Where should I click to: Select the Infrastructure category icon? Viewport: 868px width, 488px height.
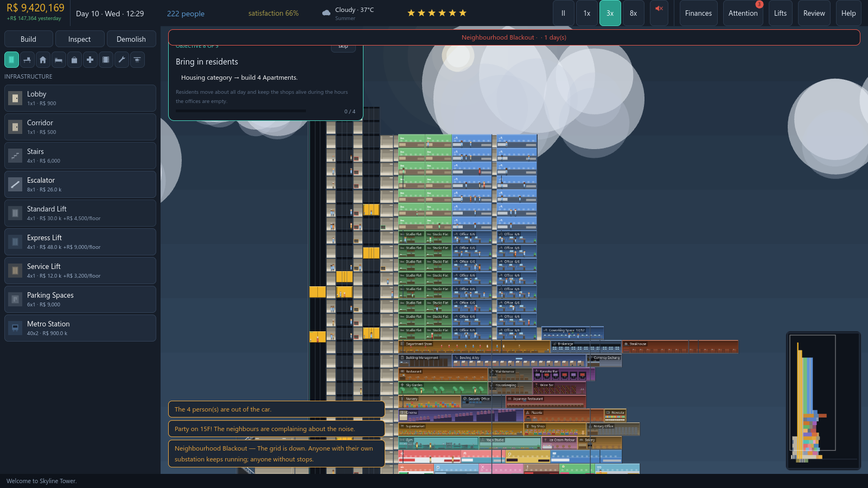pos(11,60)
